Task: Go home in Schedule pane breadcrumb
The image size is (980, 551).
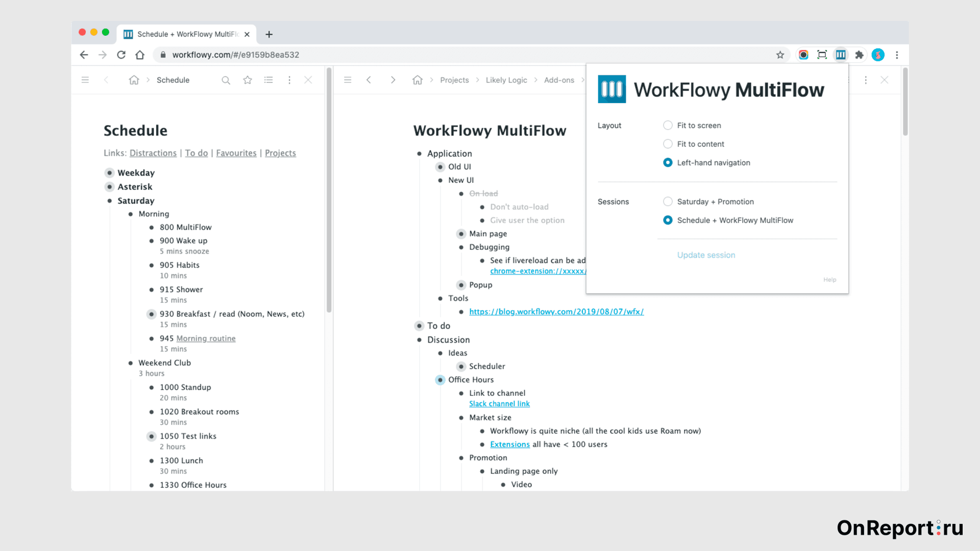Action: point(134,80)
